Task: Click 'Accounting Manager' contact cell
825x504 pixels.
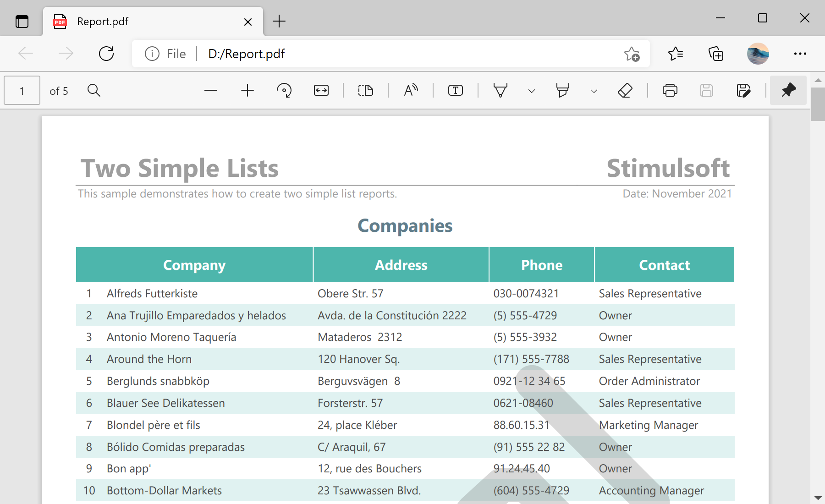Action: coord(651,491)
